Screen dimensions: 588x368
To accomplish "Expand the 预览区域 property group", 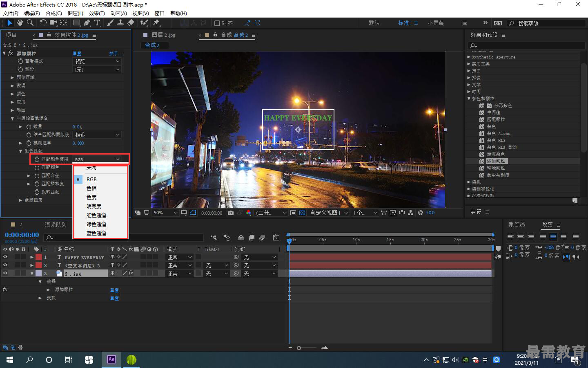I will coord(12,78).
